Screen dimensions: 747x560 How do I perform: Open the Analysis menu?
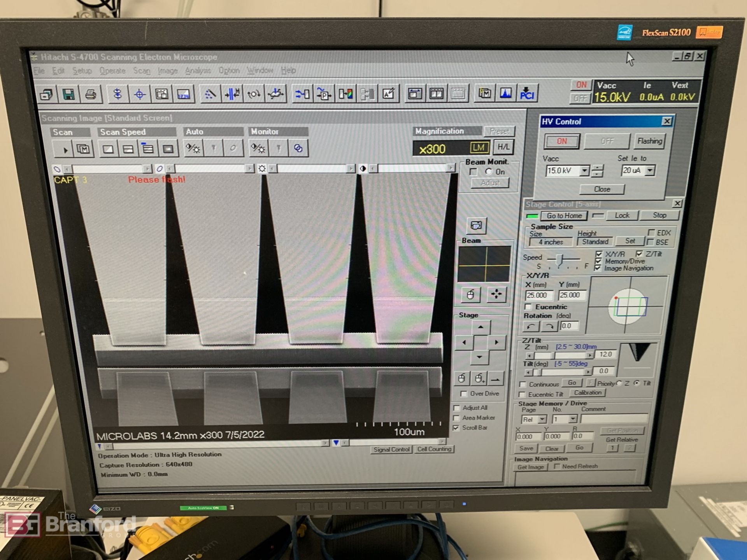pyautogui.click(x=198, y=71)
